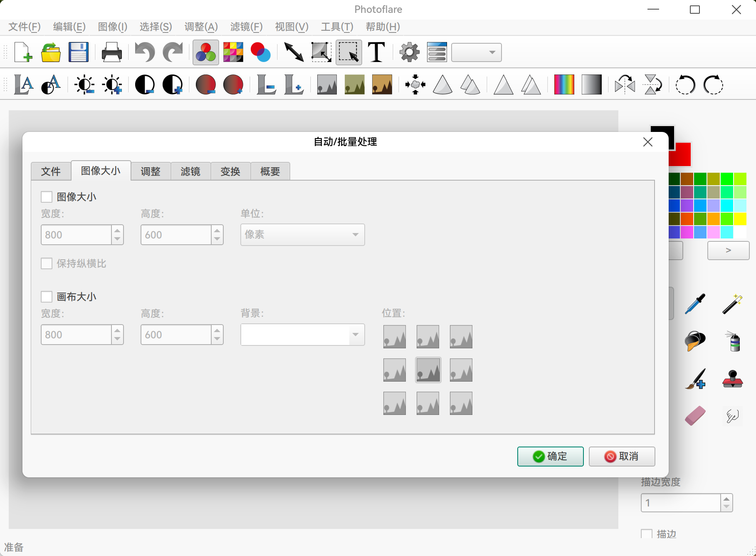The image size is (756, 556).
Task: Switch to the 概要 tab
Action: 270,171
